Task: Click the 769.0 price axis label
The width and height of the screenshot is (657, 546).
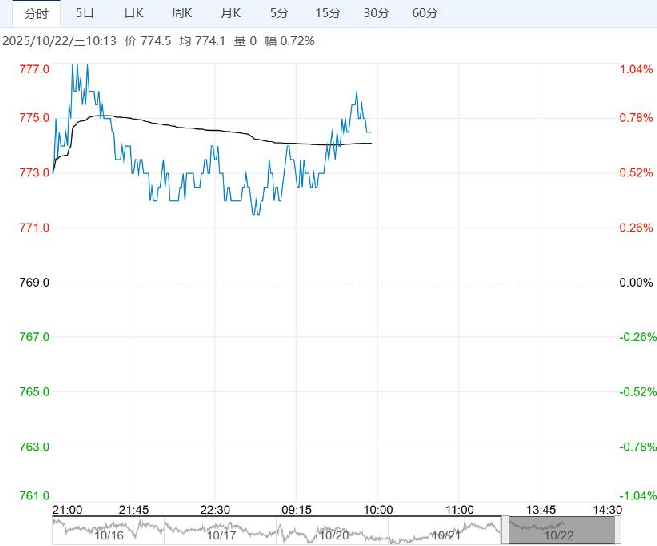Action: click(x=34, y=284)
